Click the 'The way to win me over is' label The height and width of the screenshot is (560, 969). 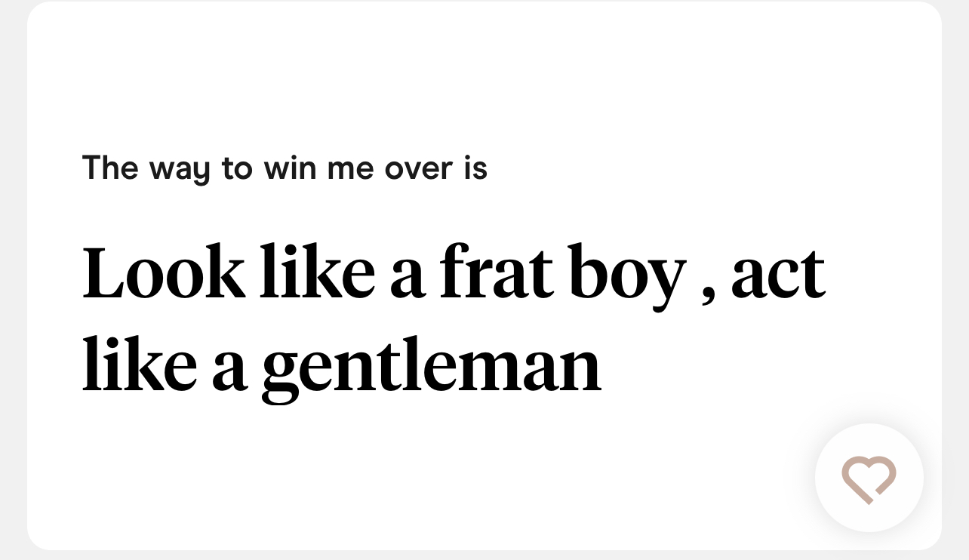[x=285, y=168]
